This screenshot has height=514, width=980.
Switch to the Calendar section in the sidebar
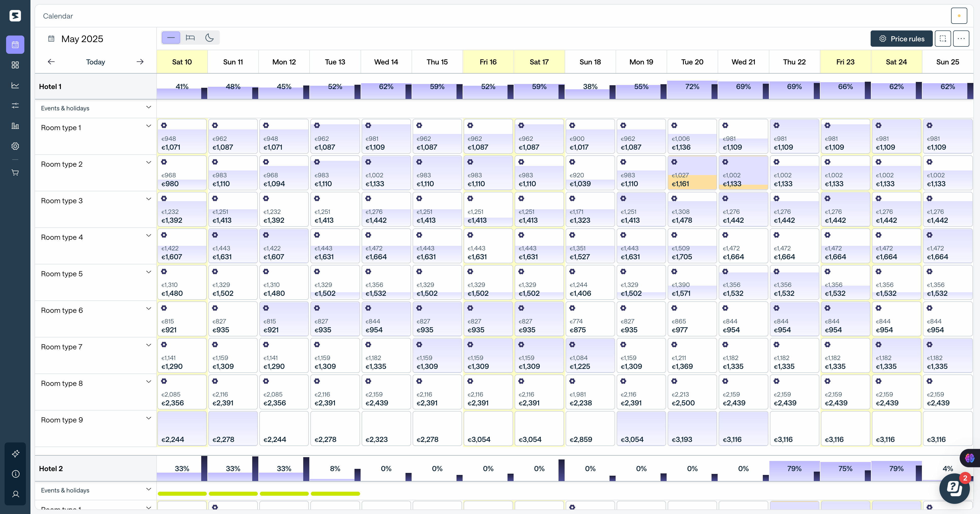(15, 44)
